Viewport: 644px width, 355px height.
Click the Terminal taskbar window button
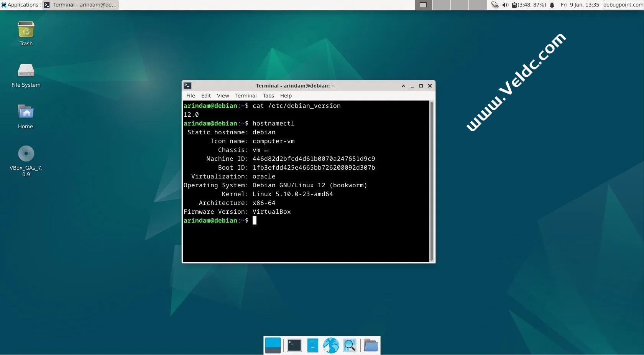[80, 5]
